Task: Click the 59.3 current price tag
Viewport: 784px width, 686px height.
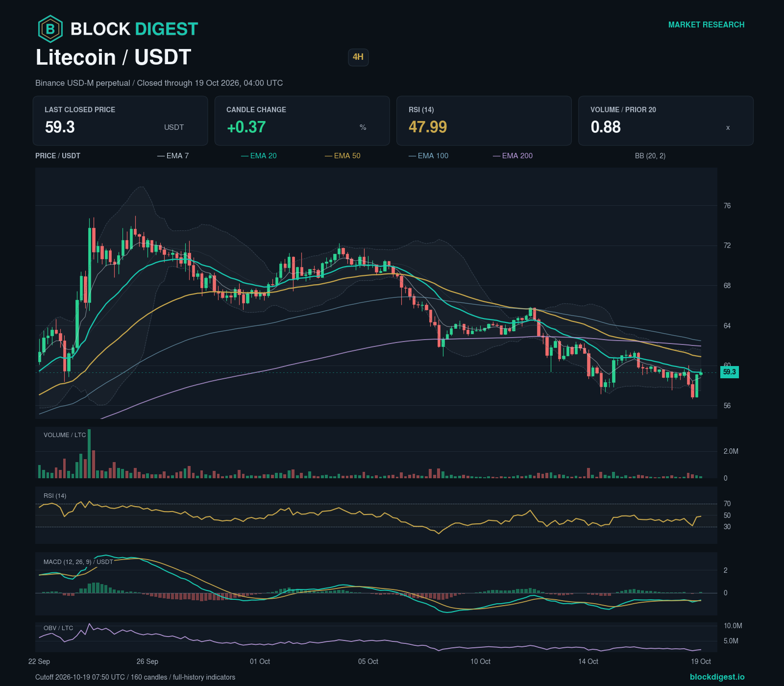Action: 729,372
